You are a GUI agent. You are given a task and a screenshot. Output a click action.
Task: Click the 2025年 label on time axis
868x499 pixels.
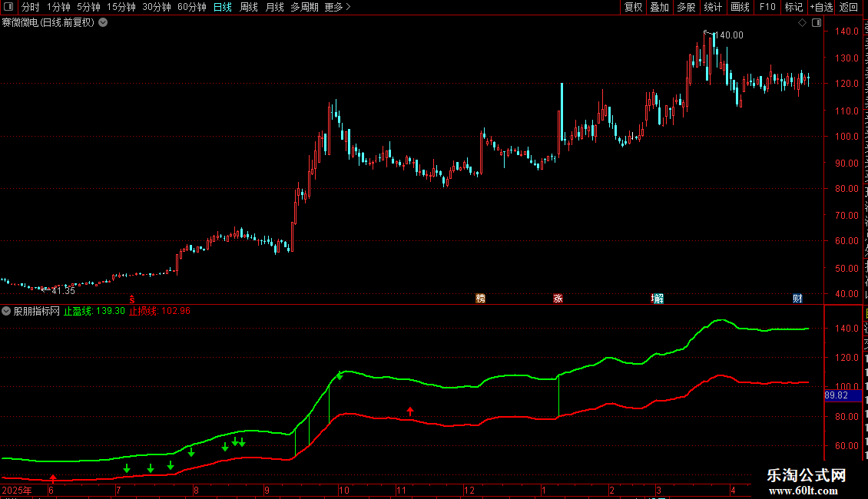pos(17,490)
